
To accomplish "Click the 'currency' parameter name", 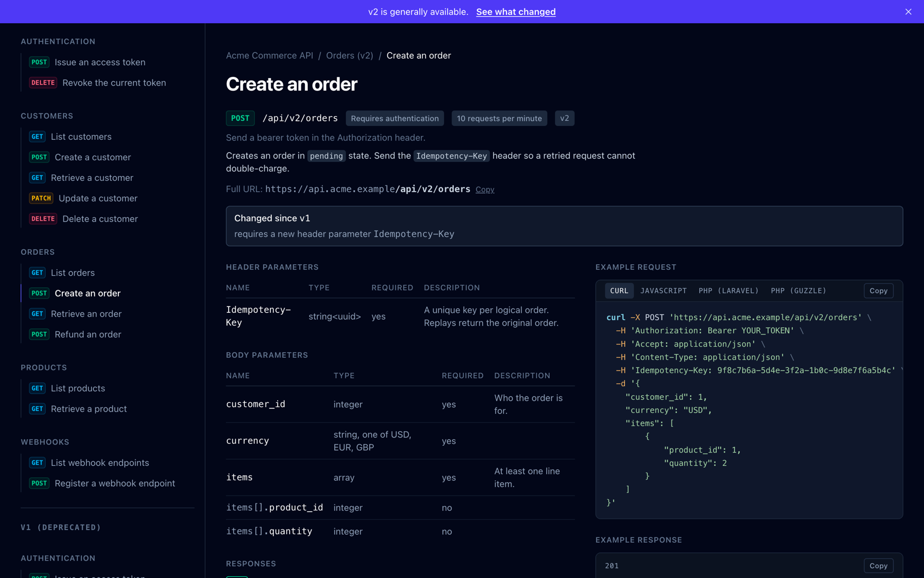I will point(248,441).
